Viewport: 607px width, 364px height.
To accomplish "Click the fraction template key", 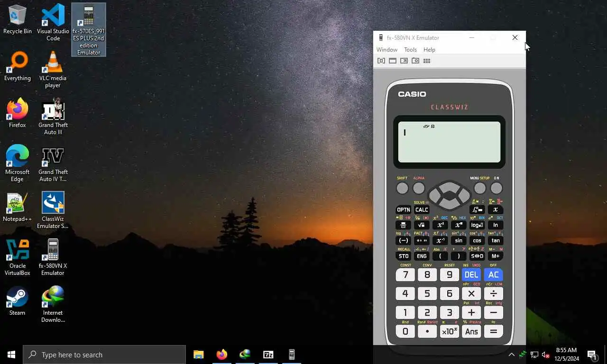I will click(x=403, y=225).
